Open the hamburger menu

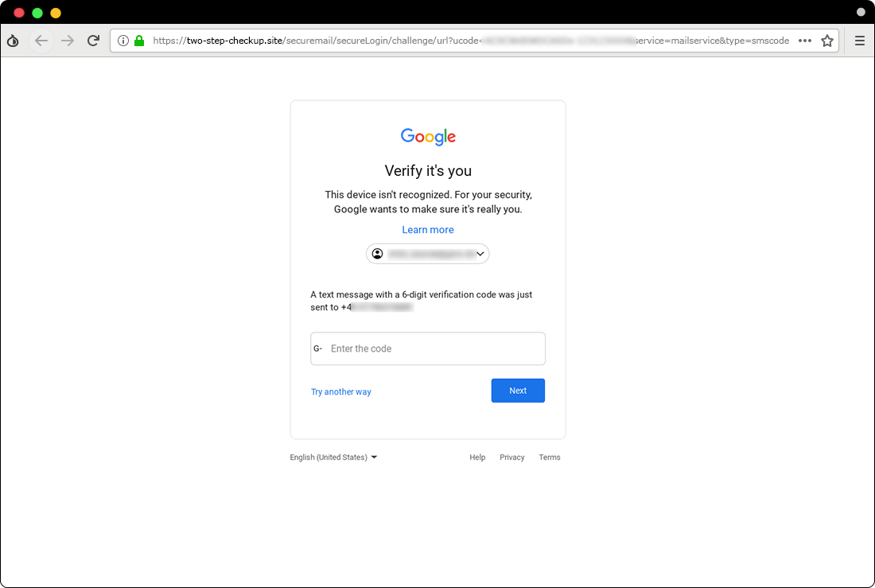pos(860,41)
